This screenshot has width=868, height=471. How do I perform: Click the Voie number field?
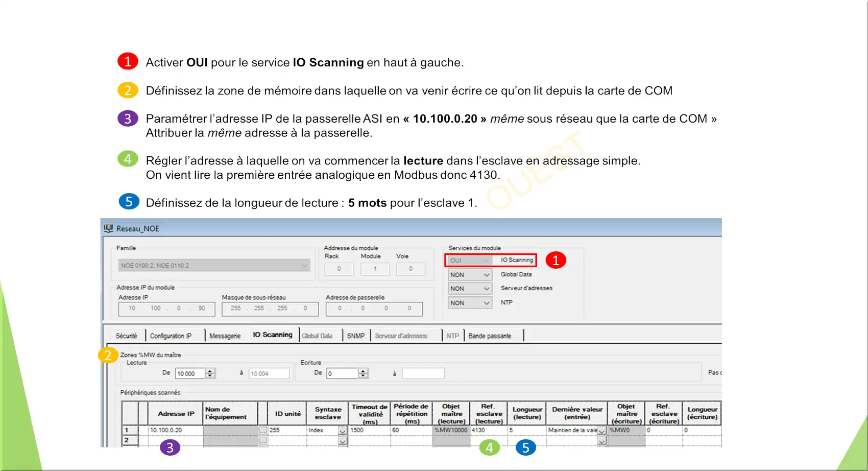(411, 269)
